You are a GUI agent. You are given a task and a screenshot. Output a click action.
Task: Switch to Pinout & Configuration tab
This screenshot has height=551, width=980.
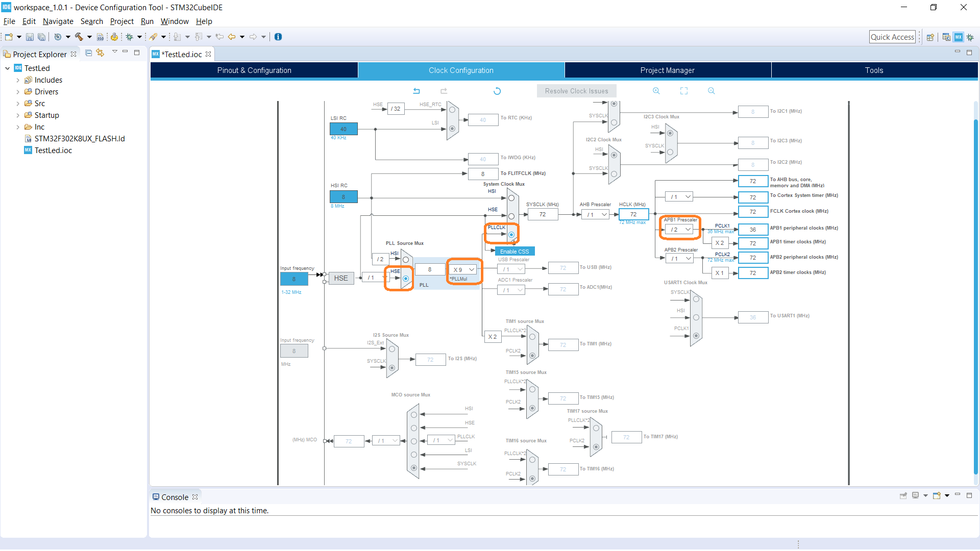coord(254,70)
